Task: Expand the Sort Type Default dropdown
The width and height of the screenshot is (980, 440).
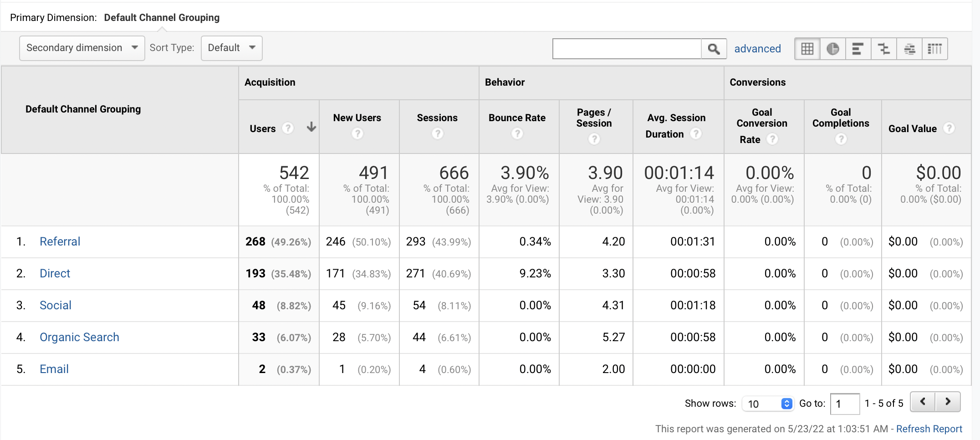Action: coord(231,48)
